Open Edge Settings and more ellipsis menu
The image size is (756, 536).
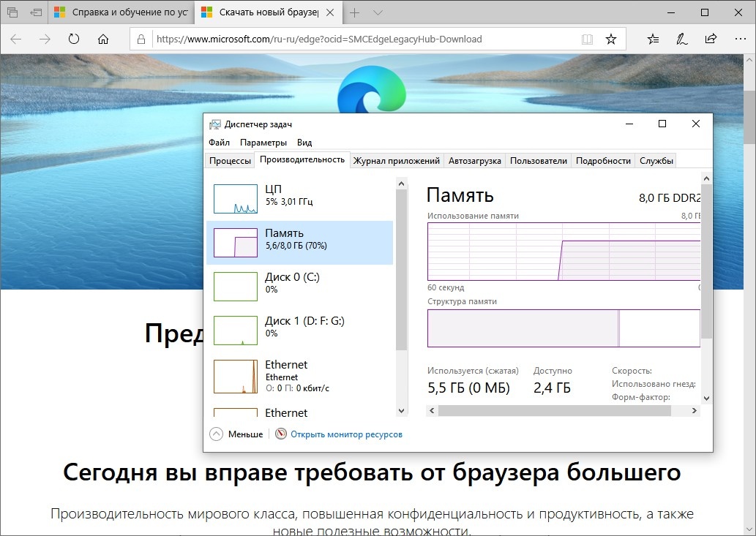(740, 39)
